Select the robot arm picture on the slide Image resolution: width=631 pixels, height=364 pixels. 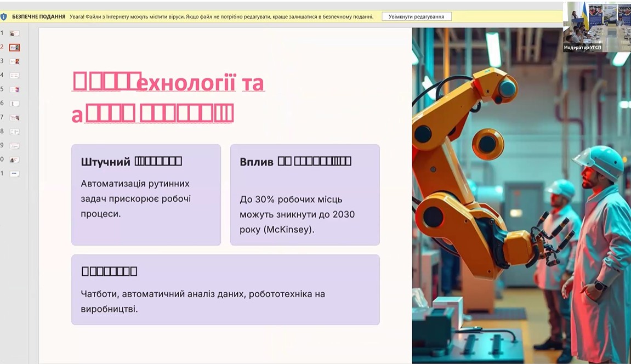(521, 196)
